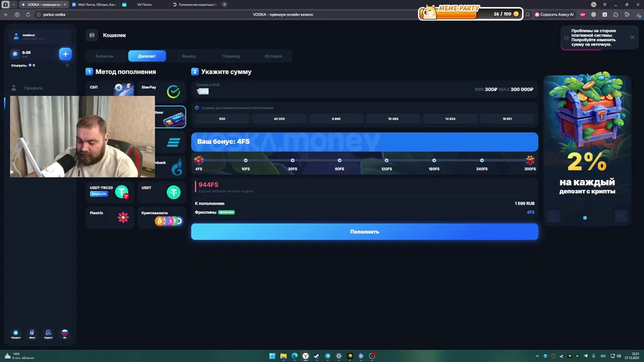Viewport: 644px width, 362px height.
Task: Click the browser back arrow
Action: coord(6,15)
